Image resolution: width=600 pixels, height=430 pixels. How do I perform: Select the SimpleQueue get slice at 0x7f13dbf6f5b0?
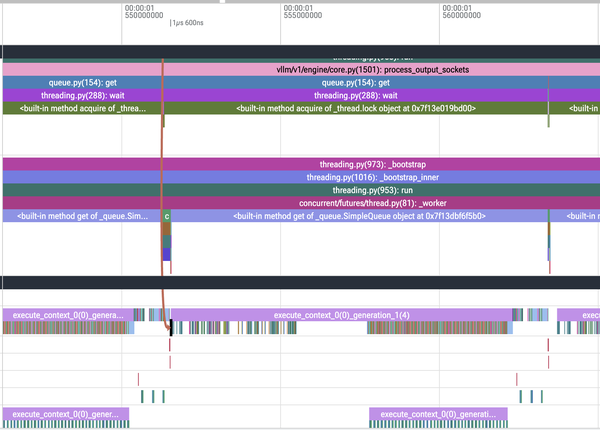pos(359,216)
